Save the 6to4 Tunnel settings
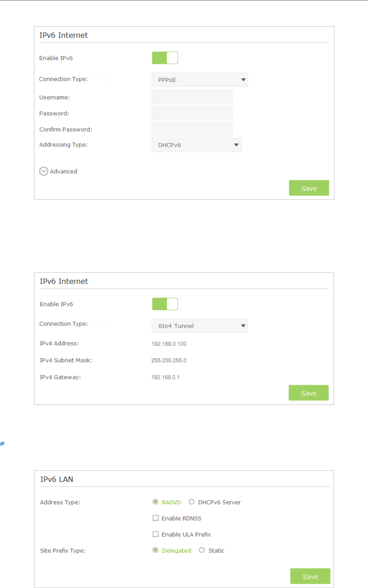The image size is (368, 588). pyautogui.click(x=309, y=393)
